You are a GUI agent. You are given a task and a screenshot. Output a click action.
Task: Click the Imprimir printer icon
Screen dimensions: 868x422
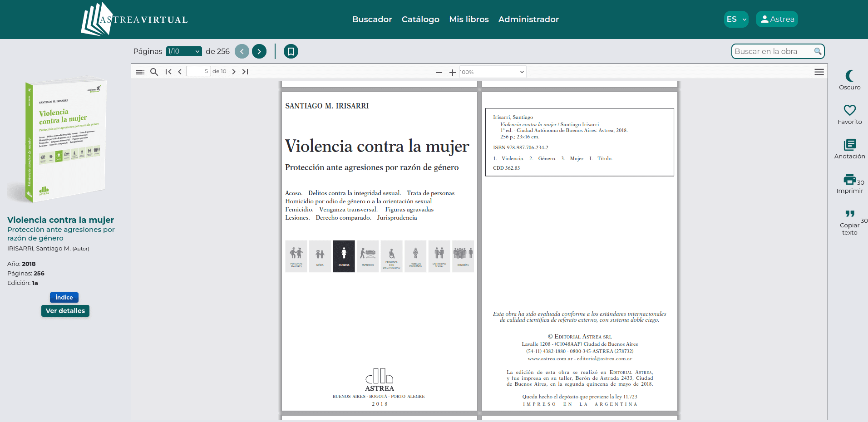(849, 179)
